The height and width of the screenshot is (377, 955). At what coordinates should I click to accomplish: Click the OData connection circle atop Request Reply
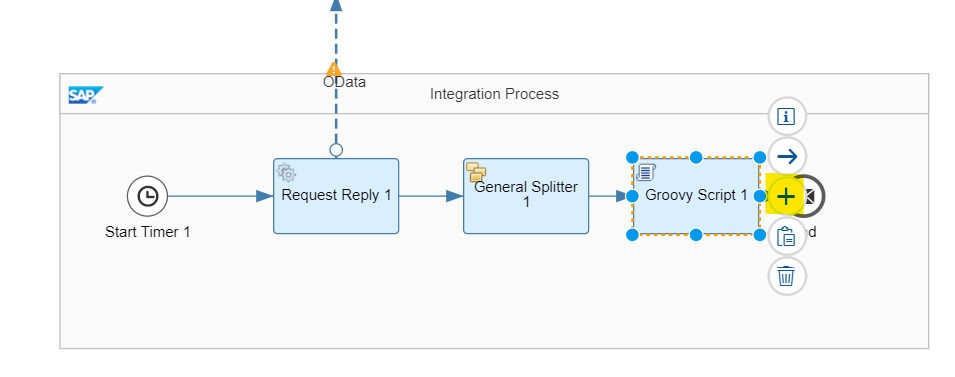tap(336, 150)
